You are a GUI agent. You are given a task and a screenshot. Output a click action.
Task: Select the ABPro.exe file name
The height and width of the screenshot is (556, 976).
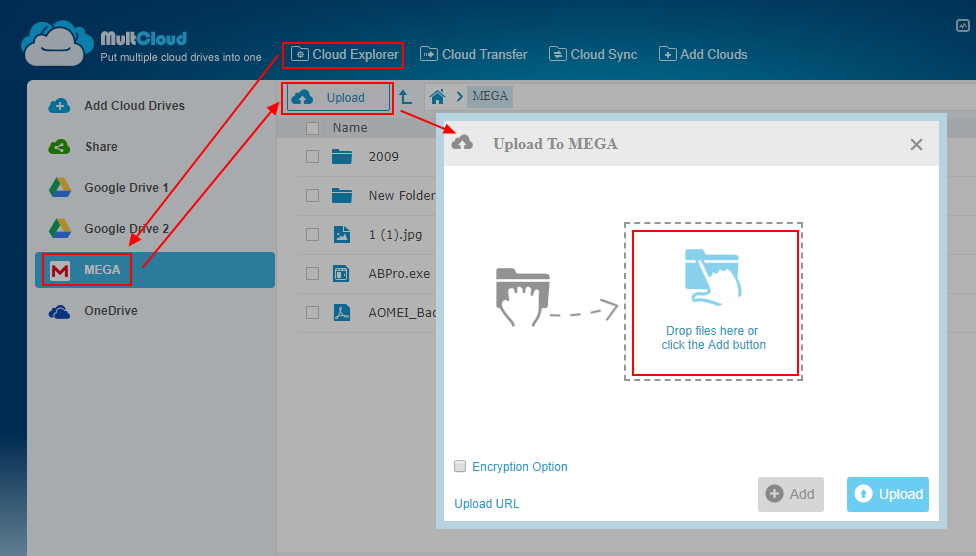point(399,273)
